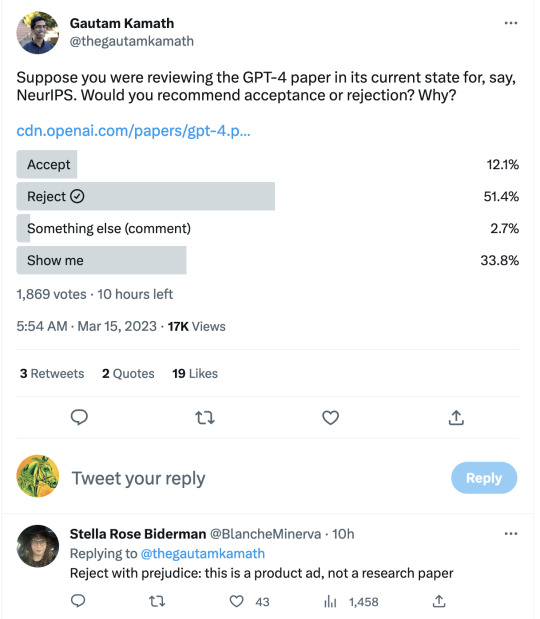Open more options menu on Gautam's tweet
The height and width of the screenshot is (619, 540).
click(511, 23)
